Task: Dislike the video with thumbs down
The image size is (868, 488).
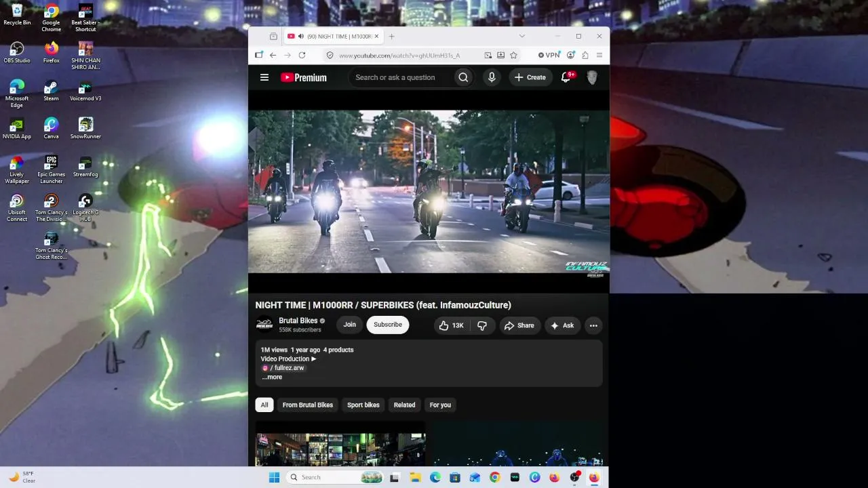Action: 482,325
